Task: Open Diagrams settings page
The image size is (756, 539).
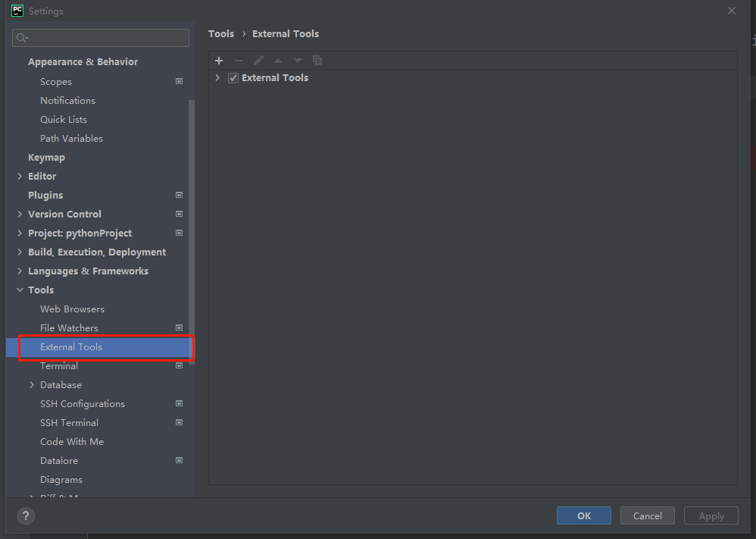Action: click(61, 480)
